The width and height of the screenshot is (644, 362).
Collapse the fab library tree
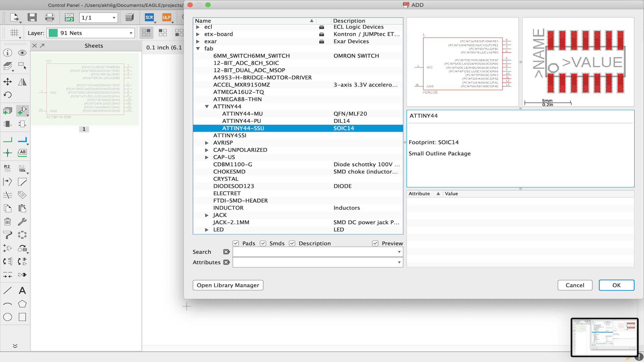[198, 49]
